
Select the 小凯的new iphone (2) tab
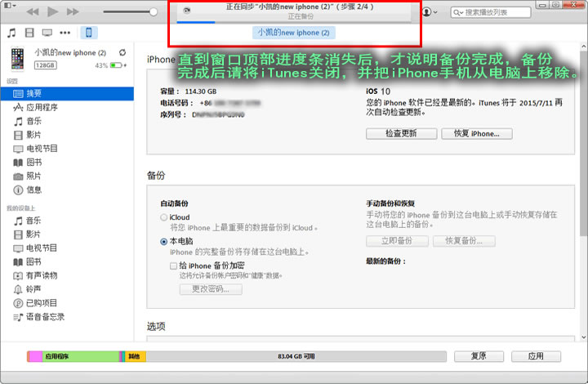pos(294,33)
